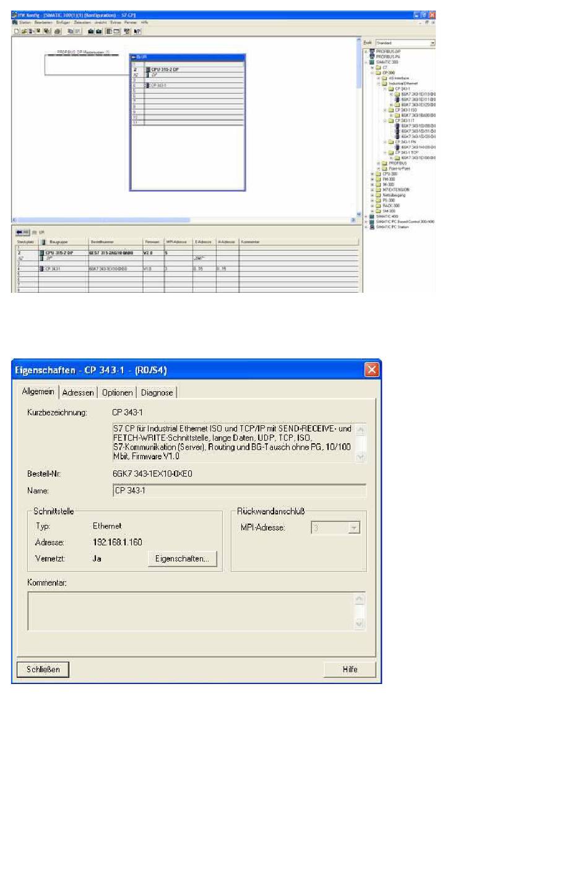Click the horizontal scrollbar of station view
Screen dimensions: 588x879
[x=184, y=220]
